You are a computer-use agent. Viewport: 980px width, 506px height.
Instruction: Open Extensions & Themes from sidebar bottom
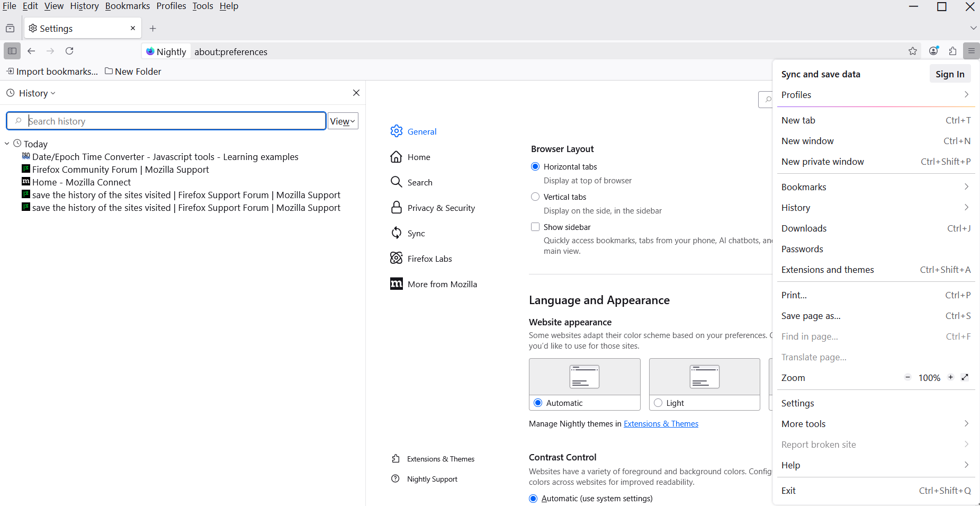click(x=433, y=459)
